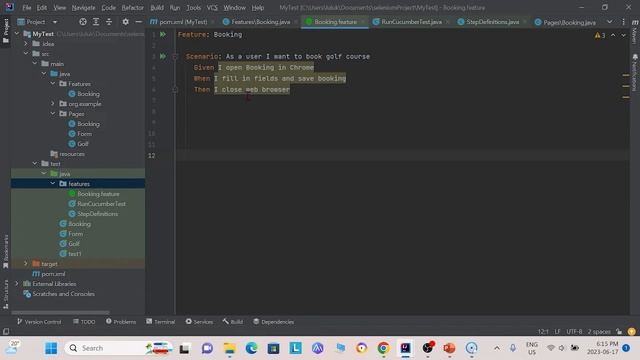This screenshot has width=640, height=360.
Task: Click the warnings indicator showing 3
Action: coord(600,36)
